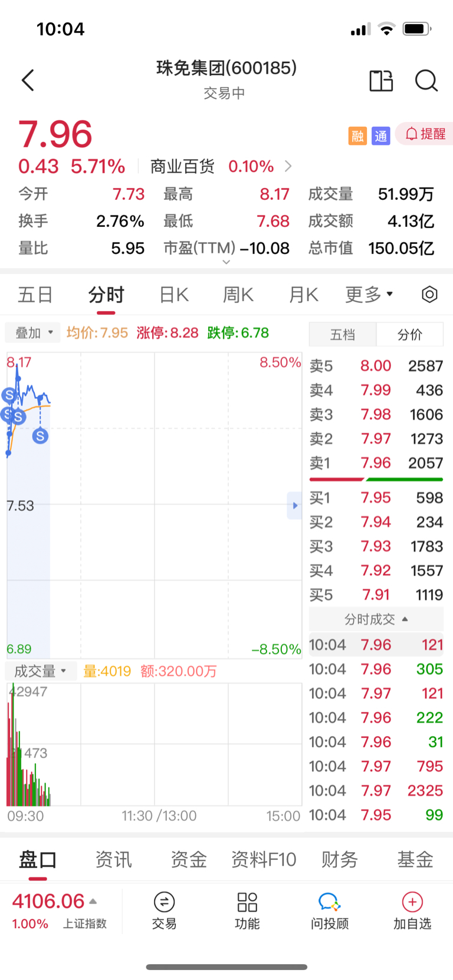The height and width of the screenshot is (980, 453).
Task: Tap the 7.96 current price
Action: pyautogui.click(x=55, y=134)
